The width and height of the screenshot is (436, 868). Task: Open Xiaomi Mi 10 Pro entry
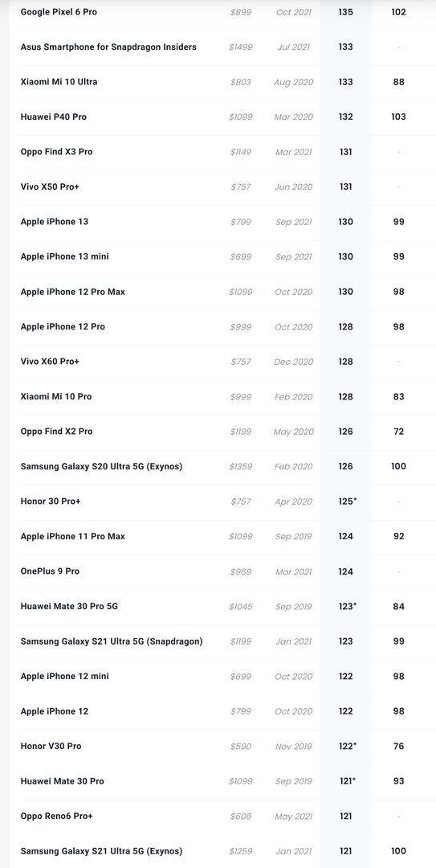(x=56, y=396)
